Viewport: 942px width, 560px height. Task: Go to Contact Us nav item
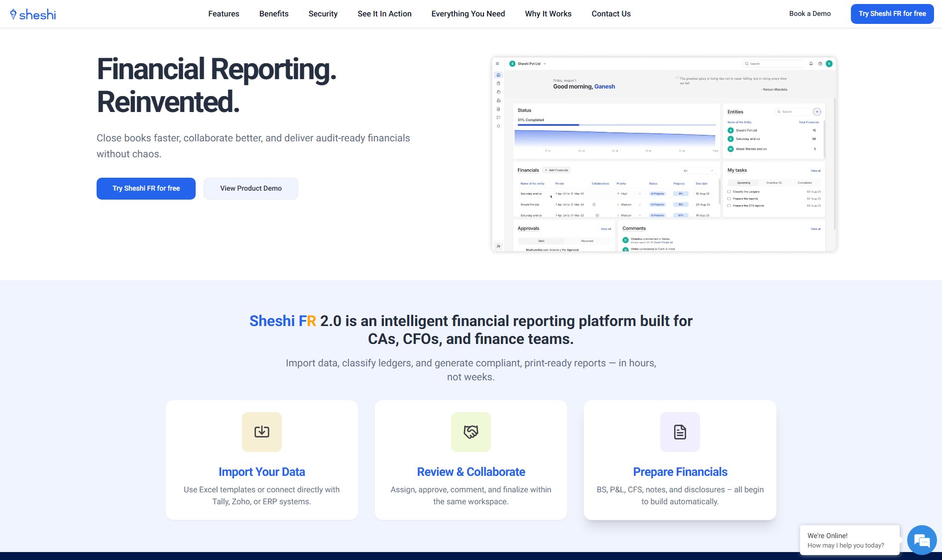(x=611, y=14)
